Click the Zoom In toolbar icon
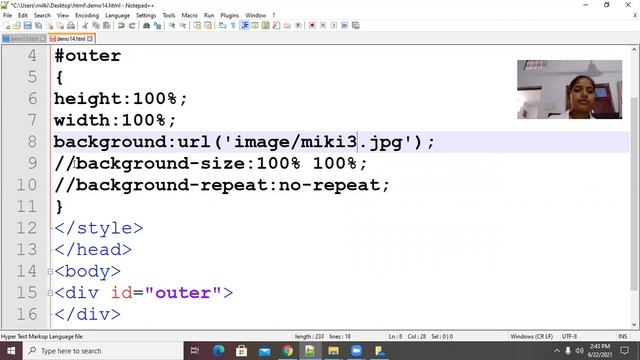Screen dimensions: 640x360 pyautogui.click(x=172, y=25)
